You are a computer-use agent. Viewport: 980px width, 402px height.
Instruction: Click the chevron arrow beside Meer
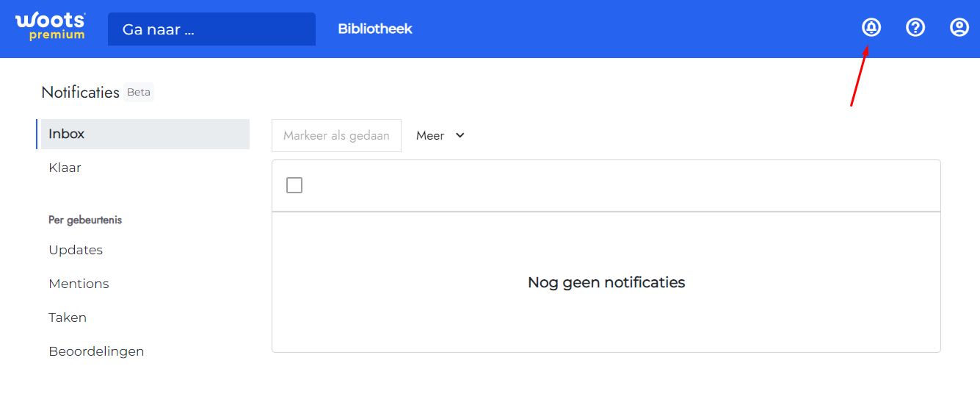pyautogui.click(x=460, y=135)
